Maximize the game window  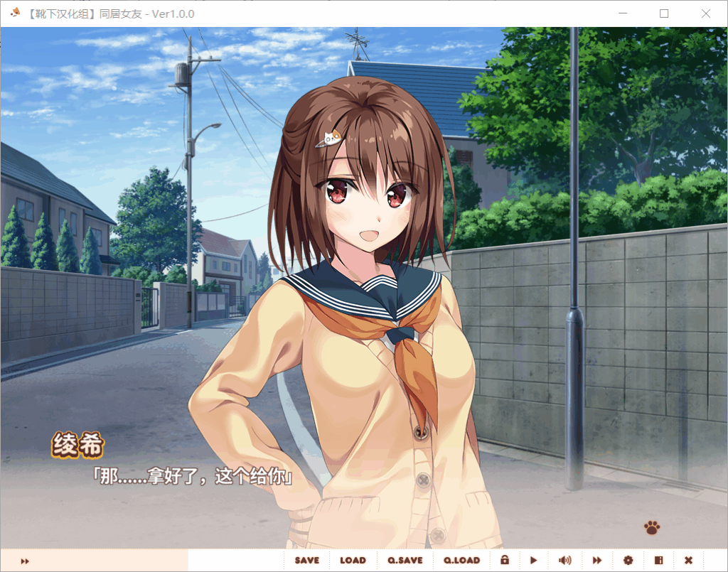(x=664, y=14)
